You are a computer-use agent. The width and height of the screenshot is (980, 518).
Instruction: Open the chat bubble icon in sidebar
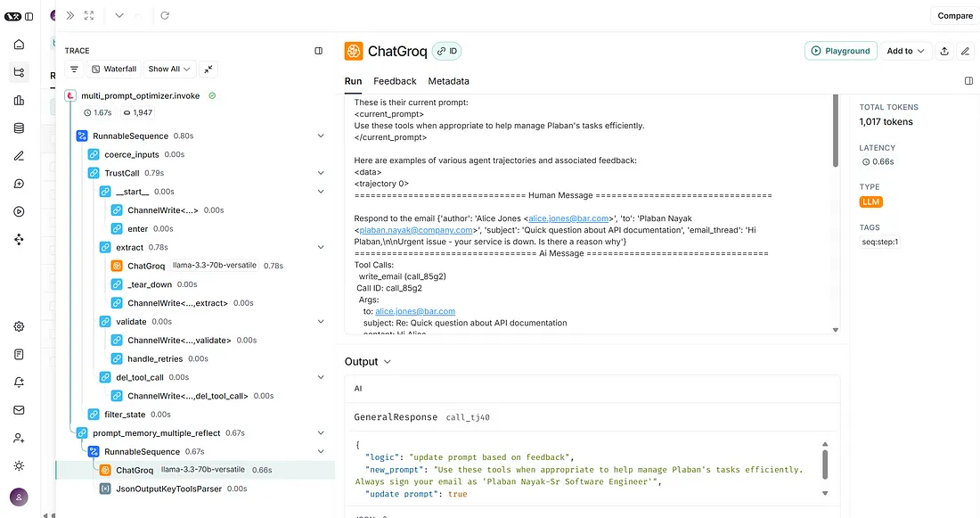(19, 184)
